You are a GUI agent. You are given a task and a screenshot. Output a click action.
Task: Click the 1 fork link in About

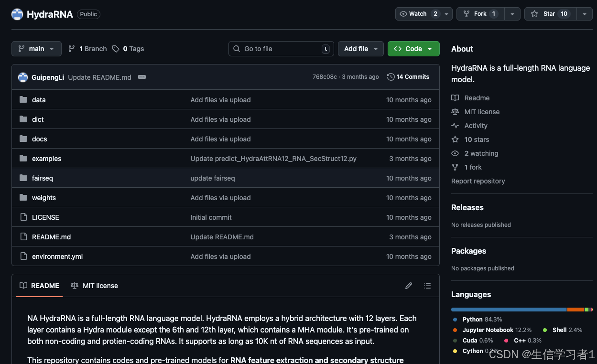click(x=473, y=167)
